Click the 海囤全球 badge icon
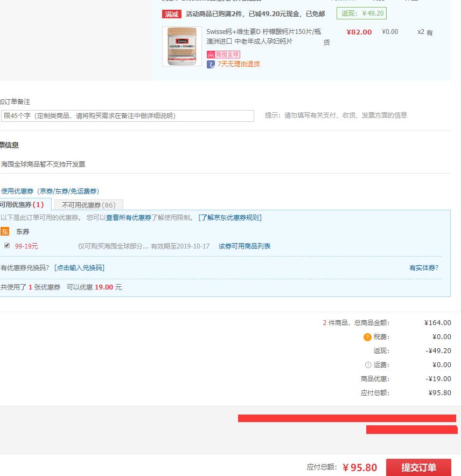 click(223, 54)
